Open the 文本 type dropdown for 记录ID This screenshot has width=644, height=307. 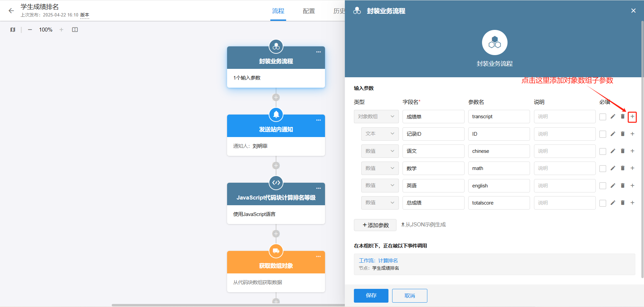(380, 134)
